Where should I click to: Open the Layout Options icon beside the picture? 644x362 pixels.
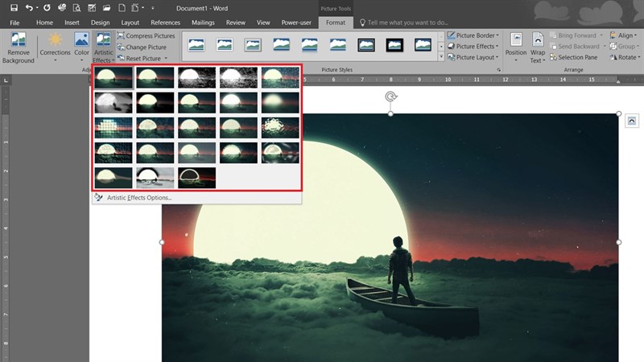point(632,121)
